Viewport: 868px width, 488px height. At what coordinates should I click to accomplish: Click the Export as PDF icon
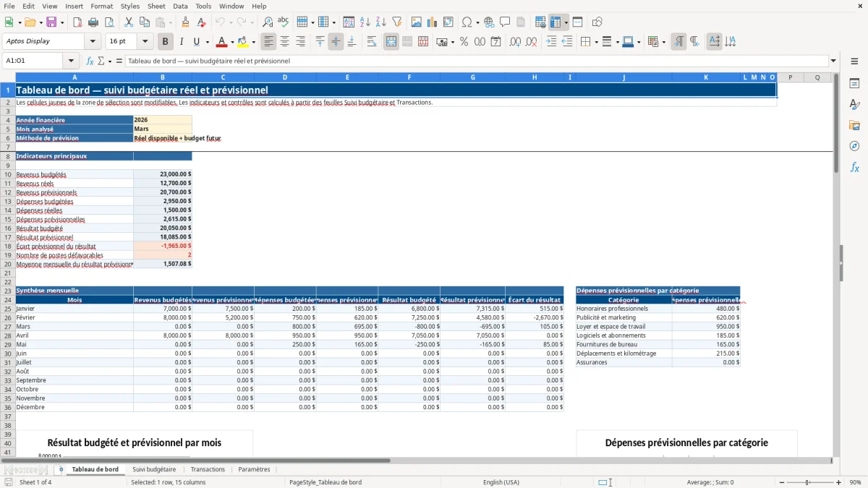pos(77,22)
